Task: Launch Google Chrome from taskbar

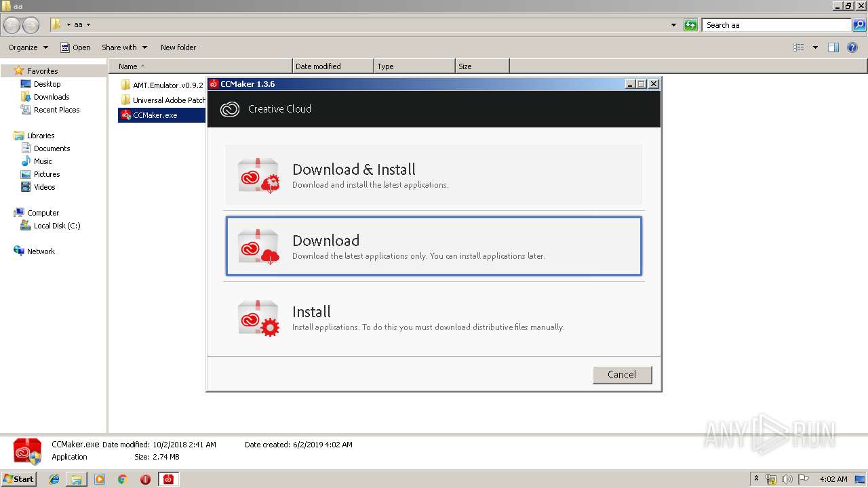Action: coord(123,479)
